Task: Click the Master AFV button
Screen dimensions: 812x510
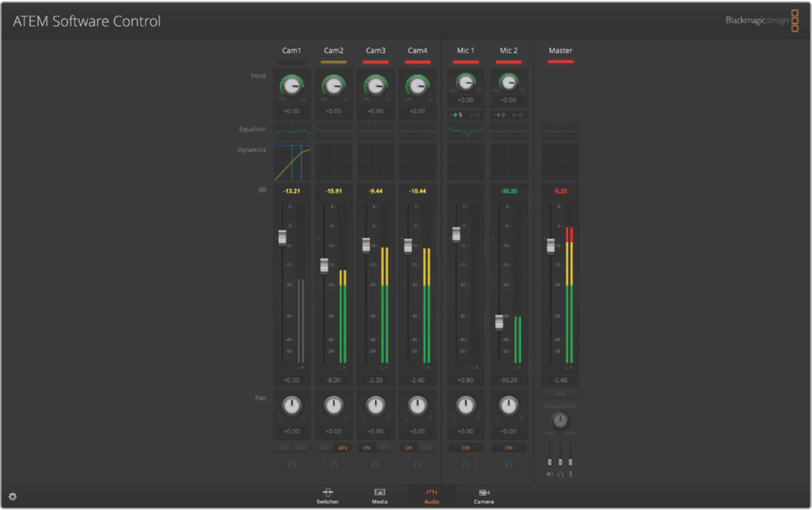Action: click(x=560, y=394)
